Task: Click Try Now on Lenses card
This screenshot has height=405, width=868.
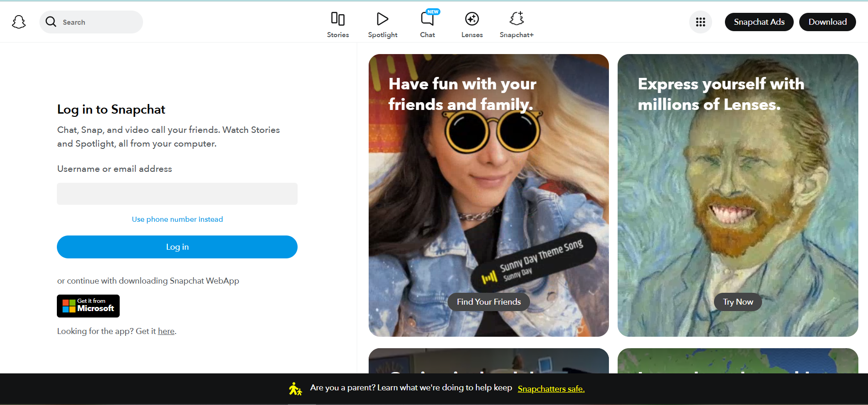Action: point(738,302)
